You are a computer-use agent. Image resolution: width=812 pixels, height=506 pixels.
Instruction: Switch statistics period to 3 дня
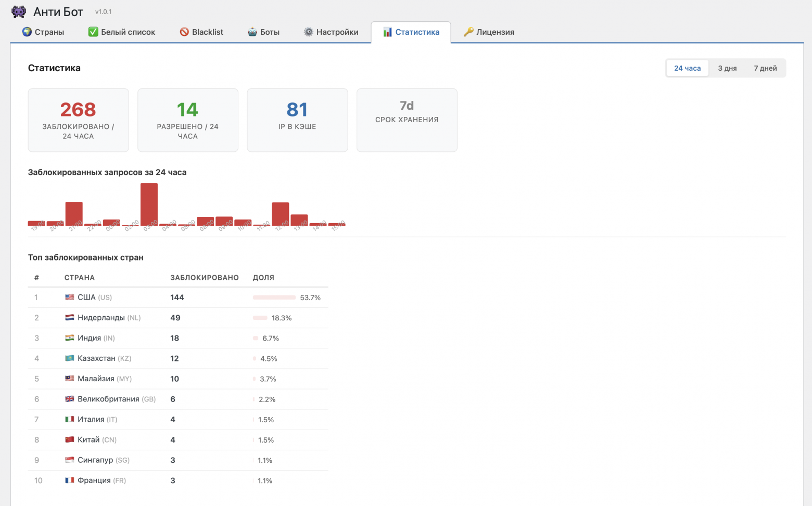[727, 68]
